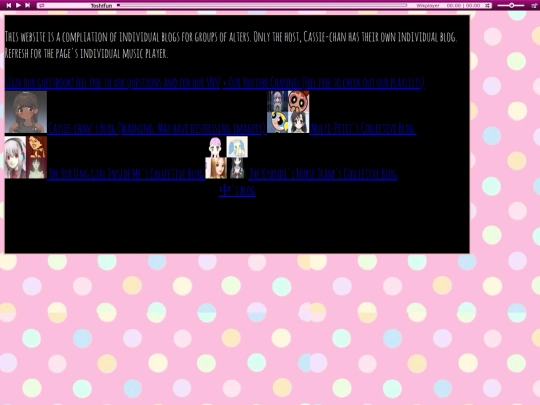Viewport: 540px width, 405px height.
Task: Click the 00:00 | 00:00 time display
Action: (464, 6)
